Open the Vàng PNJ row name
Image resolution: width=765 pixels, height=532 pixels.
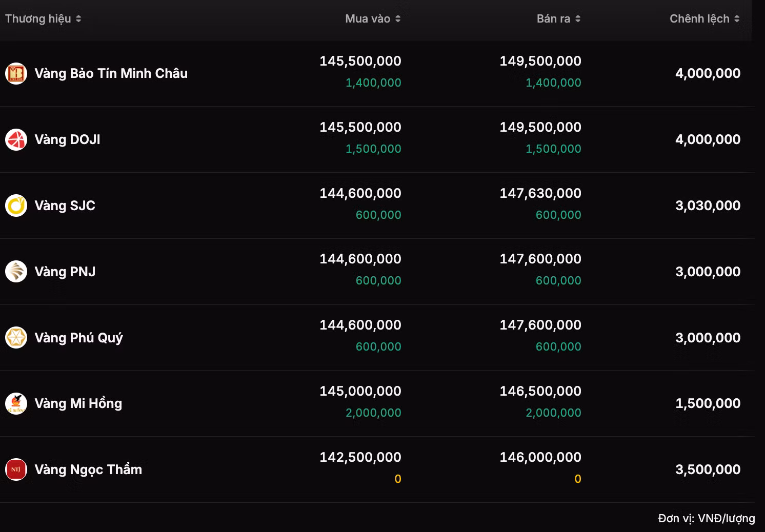click(65, 272)
